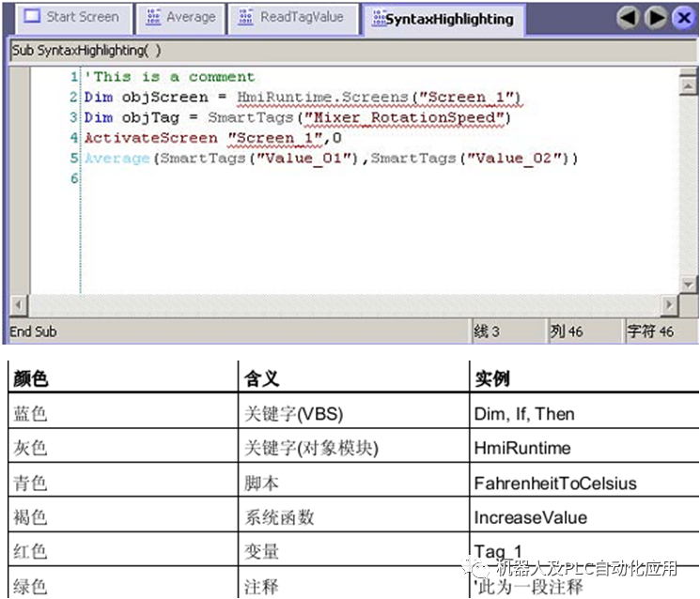The image size is (700, 599).
Task: Open the Average script tab
Action: pyautogui.click(x=180, y=18)
